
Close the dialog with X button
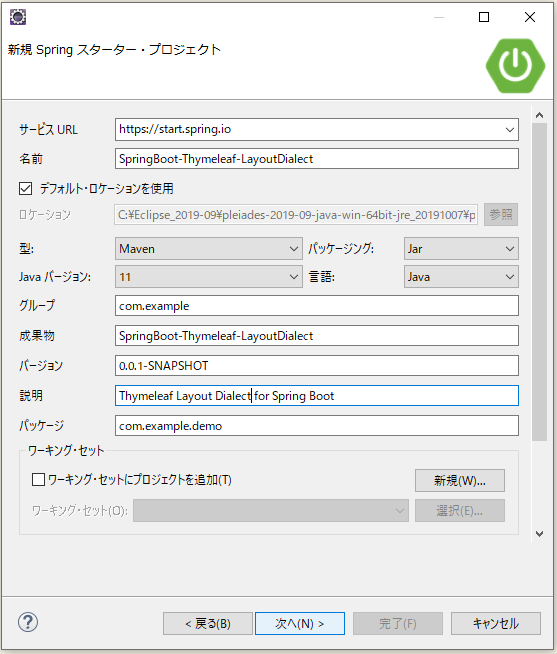click(x=530, y=17)
